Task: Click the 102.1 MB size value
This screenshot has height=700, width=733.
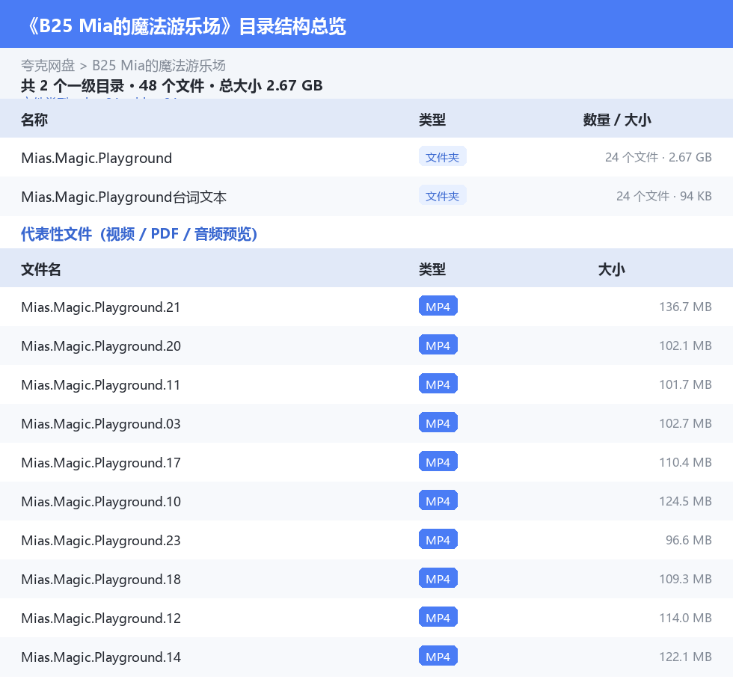Action: (x=685, y=346)
